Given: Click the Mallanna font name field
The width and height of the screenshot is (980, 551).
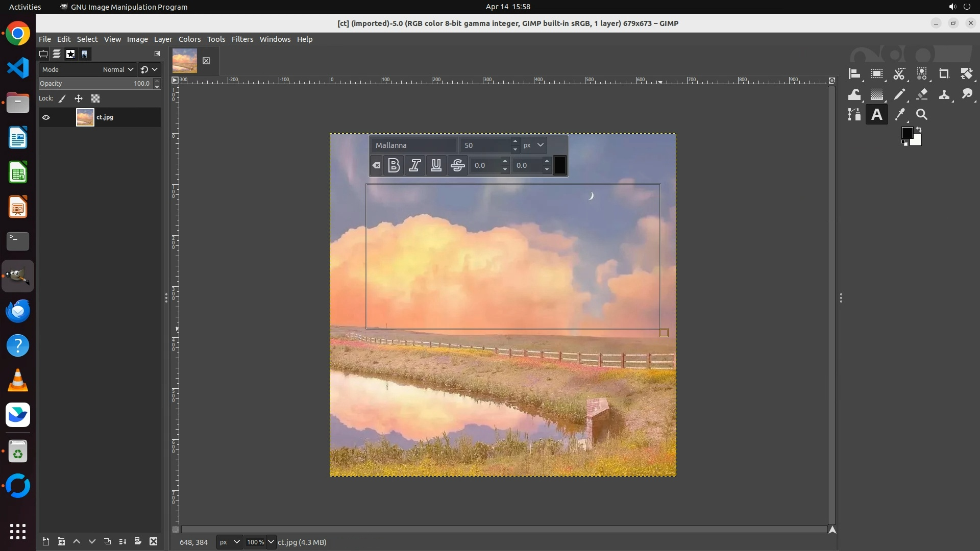Looking at the screenshot, I should pyautogui.click(x=412, y=145).
